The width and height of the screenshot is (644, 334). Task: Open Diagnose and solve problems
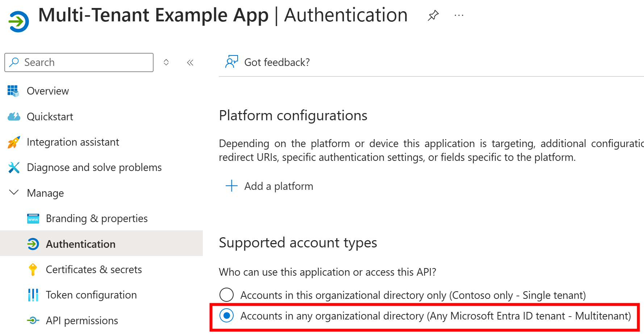click(94, 167)
